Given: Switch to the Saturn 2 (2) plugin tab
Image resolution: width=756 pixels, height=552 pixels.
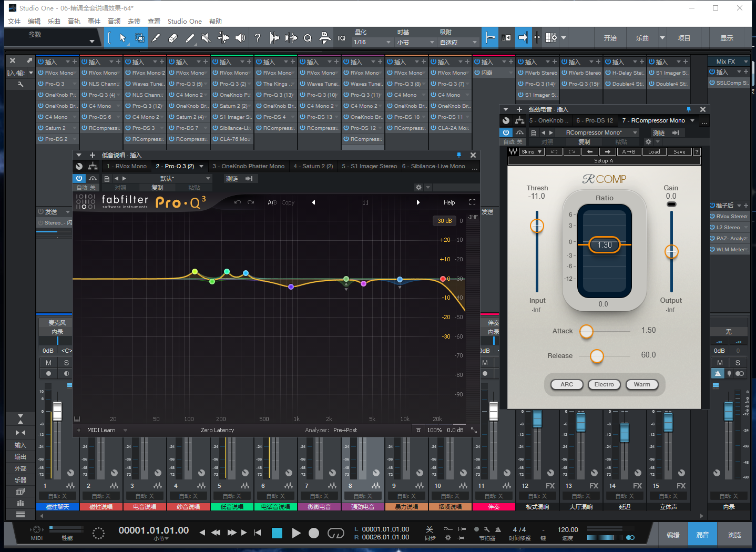Looking at the screenshot, I should coord(313,166).
